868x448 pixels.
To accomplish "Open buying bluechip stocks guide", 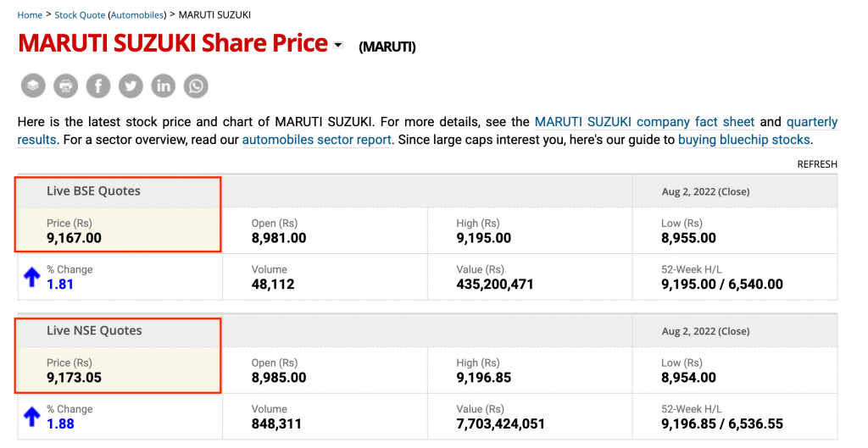I will (744, 140).
